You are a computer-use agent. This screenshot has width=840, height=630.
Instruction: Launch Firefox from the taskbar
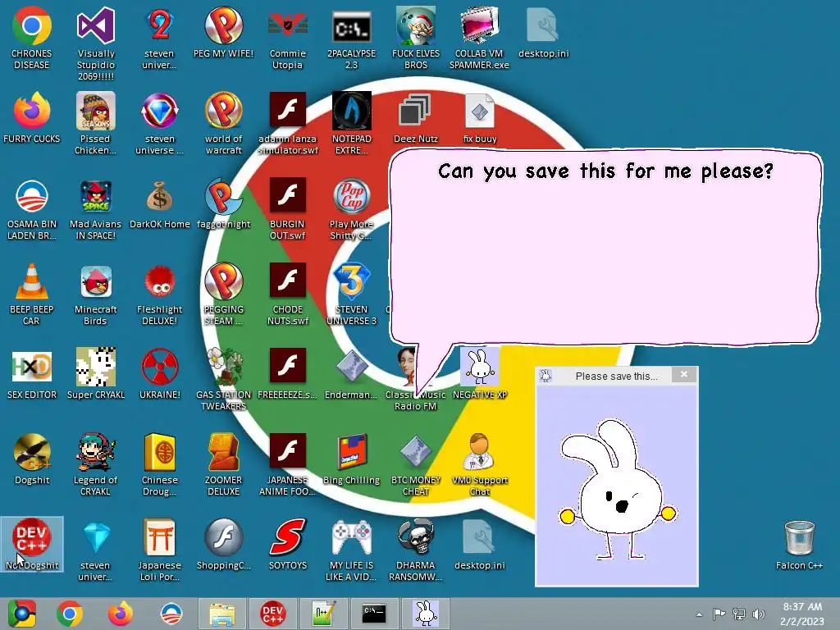(x=120, y=614)
